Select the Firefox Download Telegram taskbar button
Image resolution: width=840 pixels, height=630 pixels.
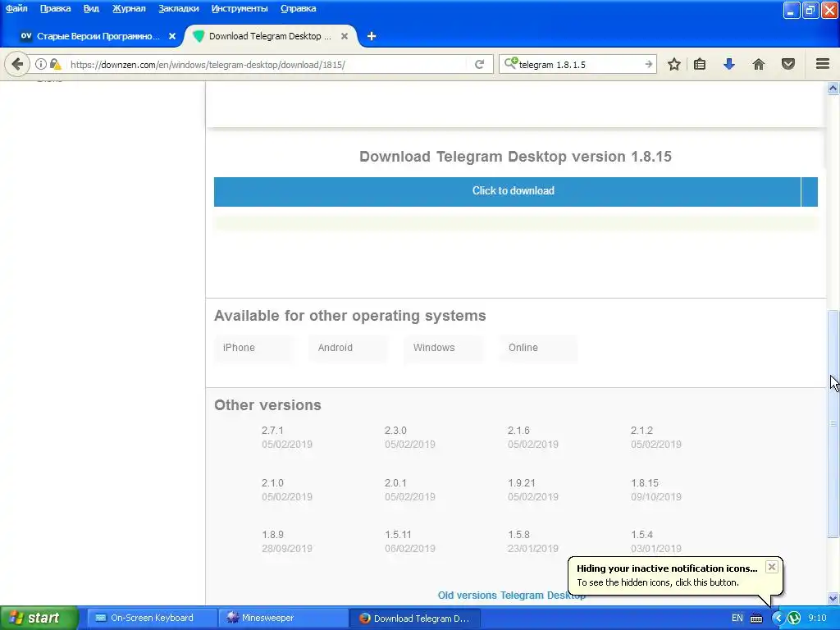[x=415, y=618]
